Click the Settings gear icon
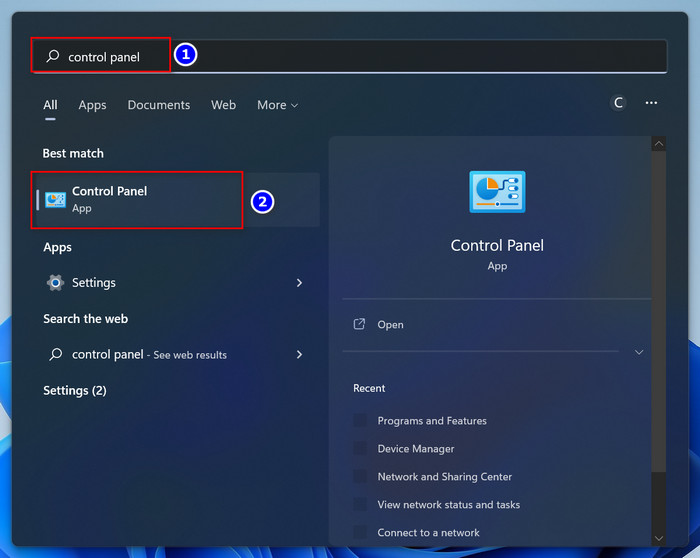This screenshot has width=700, height=558. [55, 283]
